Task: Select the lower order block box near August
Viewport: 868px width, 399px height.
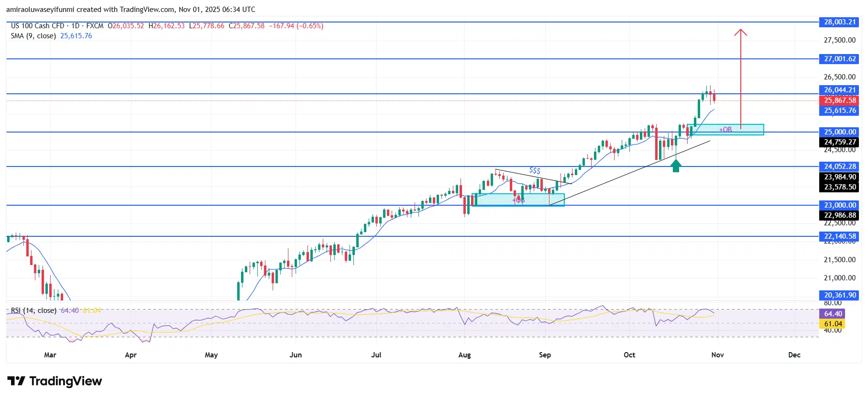Action: pyautogui.click(x=518, y=199)
